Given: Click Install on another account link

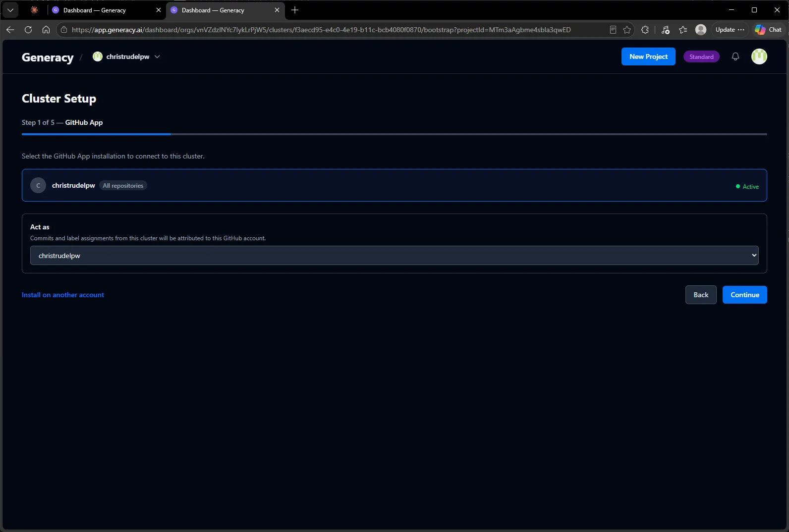Looking at the screenshot, I should point(63,295).
